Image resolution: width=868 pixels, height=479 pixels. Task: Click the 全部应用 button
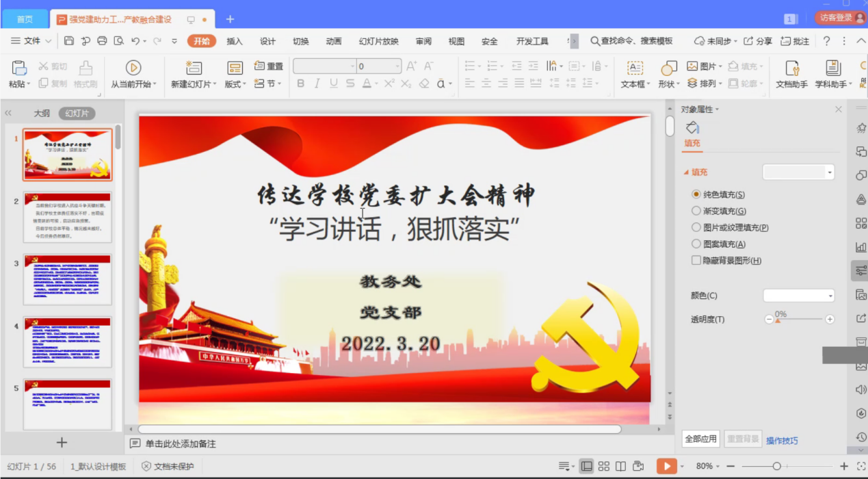coord(701,439)
